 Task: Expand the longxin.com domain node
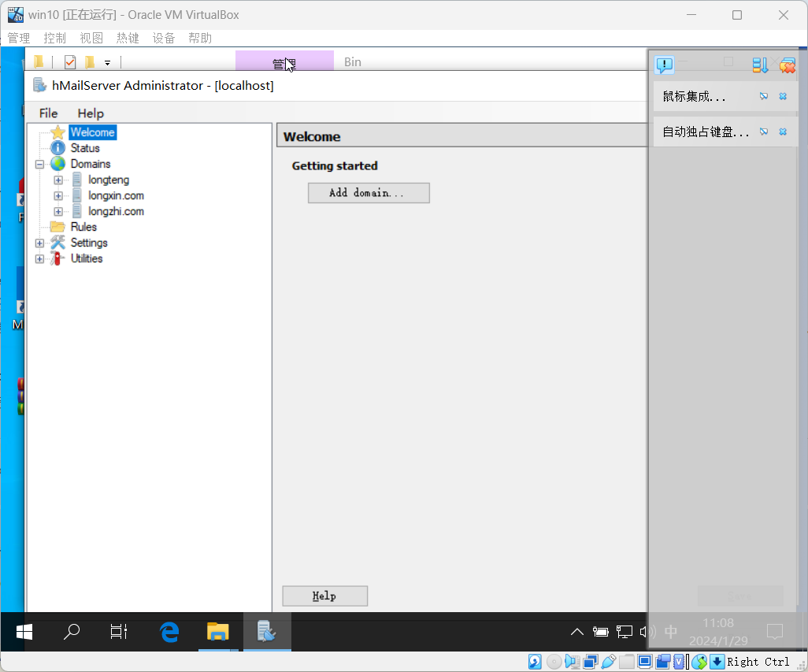pos(58,196)
